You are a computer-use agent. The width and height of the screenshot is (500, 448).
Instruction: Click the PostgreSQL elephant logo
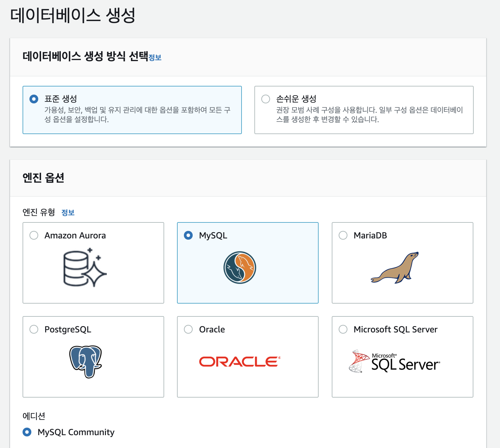click(x=86, y=362)
